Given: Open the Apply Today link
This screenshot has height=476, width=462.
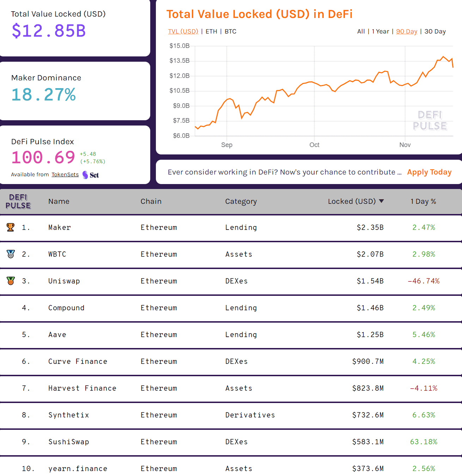Looking at the screenshot, I should [x=429, y=172].
